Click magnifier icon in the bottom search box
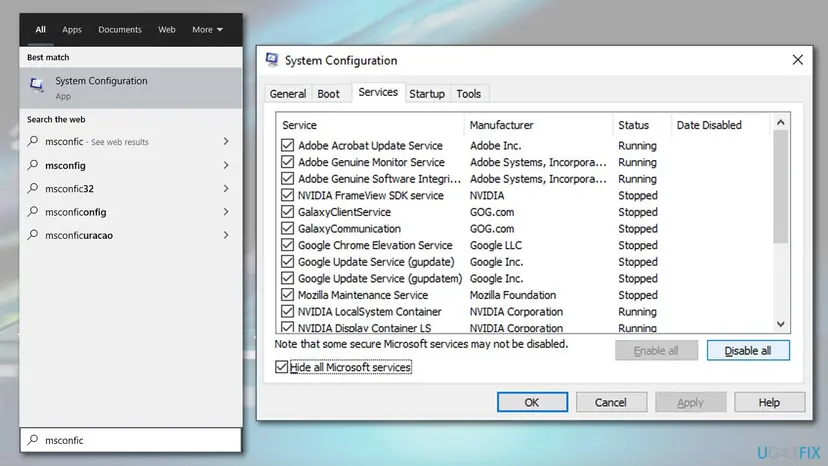 click(x=33, y=440)
